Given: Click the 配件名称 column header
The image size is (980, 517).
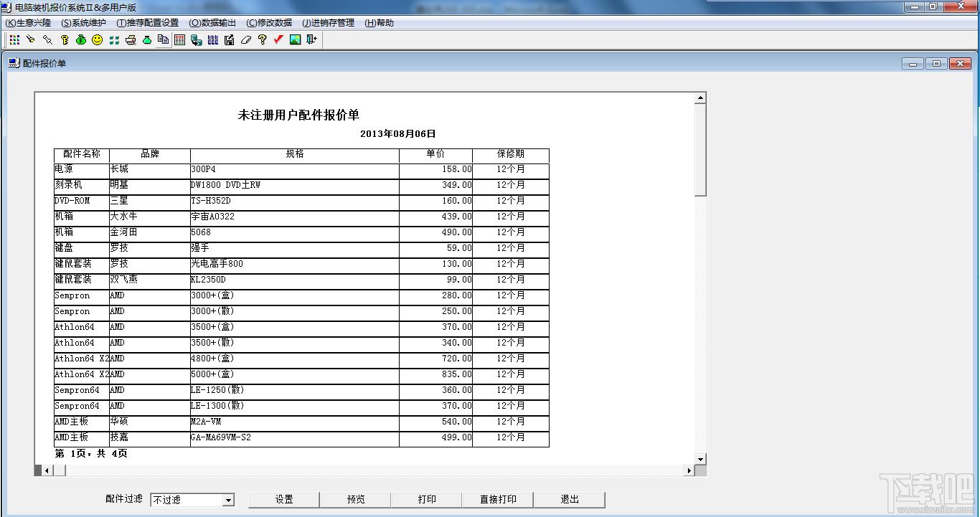Looking at the screenshot, I should coord(82,154).
